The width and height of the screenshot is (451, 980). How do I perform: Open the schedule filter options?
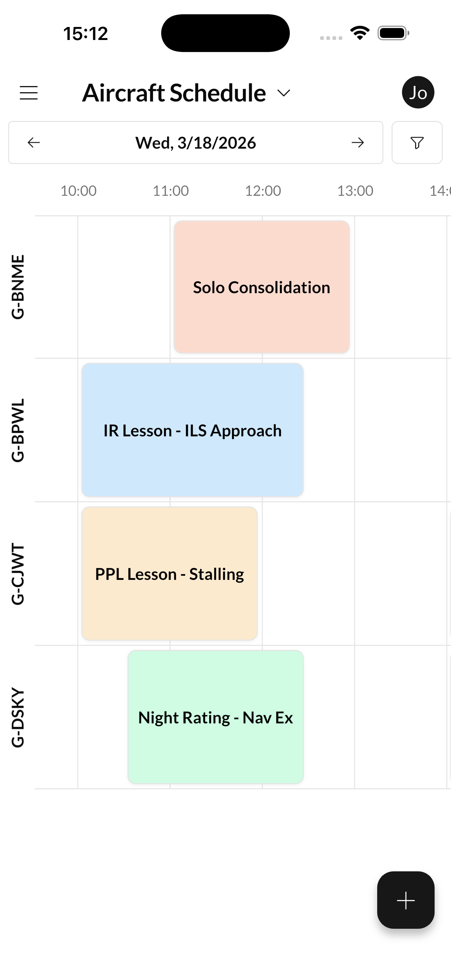[417, 143]
